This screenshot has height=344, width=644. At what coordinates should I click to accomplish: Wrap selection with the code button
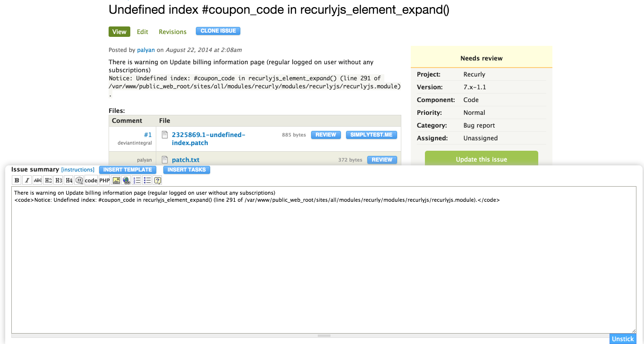(x=91, y=180)
